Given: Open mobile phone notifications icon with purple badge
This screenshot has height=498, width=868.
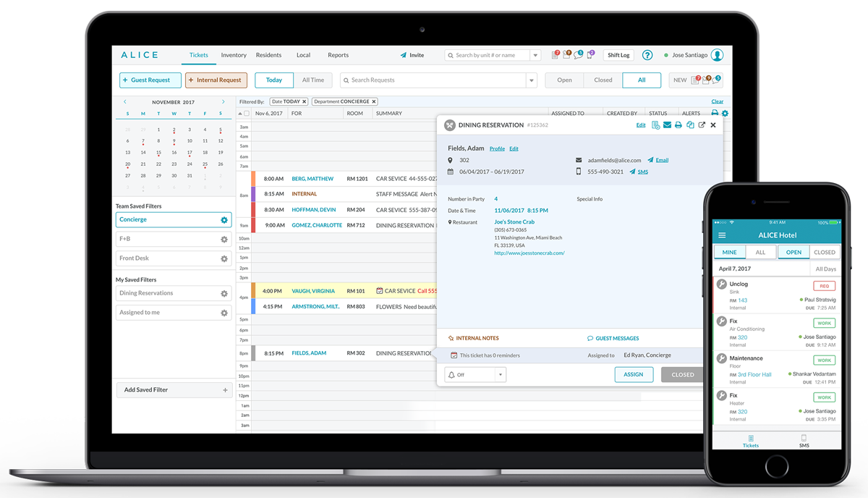Looking at the screenshot, I should (x=590, y=55).
